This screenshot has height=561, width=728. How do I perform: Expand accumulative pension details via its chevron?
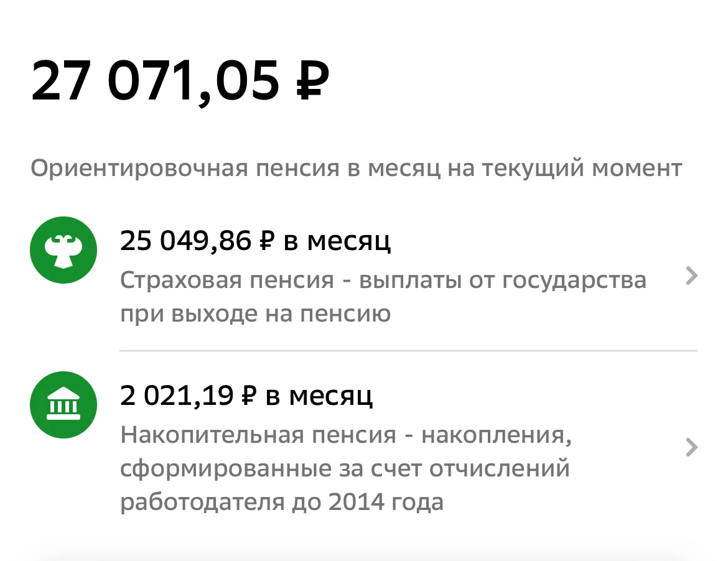[691, 447]
